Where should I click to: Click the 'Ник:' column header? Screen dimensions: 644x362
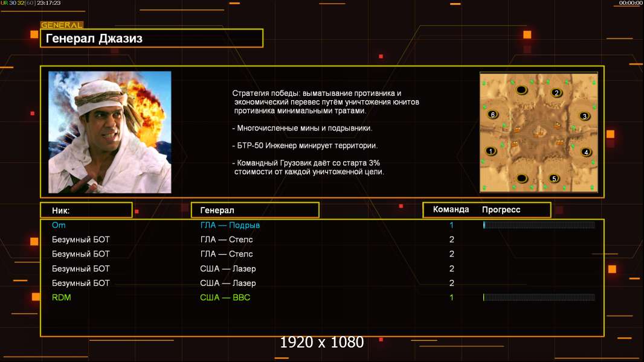click(86, 211)
